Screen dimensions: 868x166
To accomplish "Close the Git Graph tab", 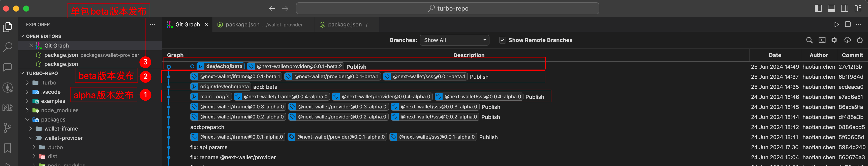I will click(207, 25).
